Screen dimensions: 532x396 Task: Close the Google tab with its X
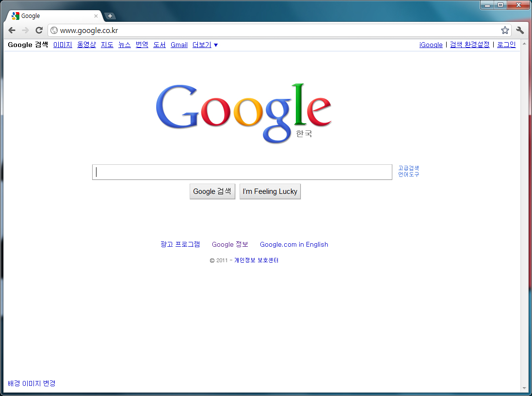[x=96, y=16]
